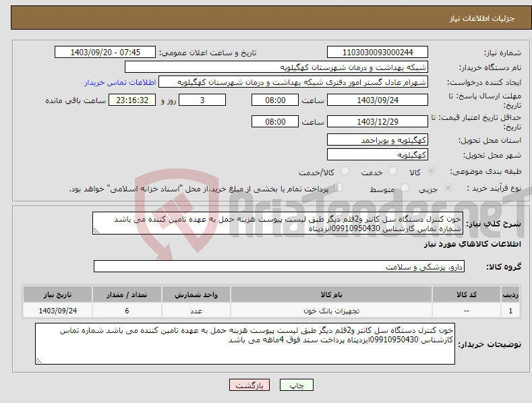Open اطلاعات تماس خریدار link
532x403 pixels.
click(120, 82)
